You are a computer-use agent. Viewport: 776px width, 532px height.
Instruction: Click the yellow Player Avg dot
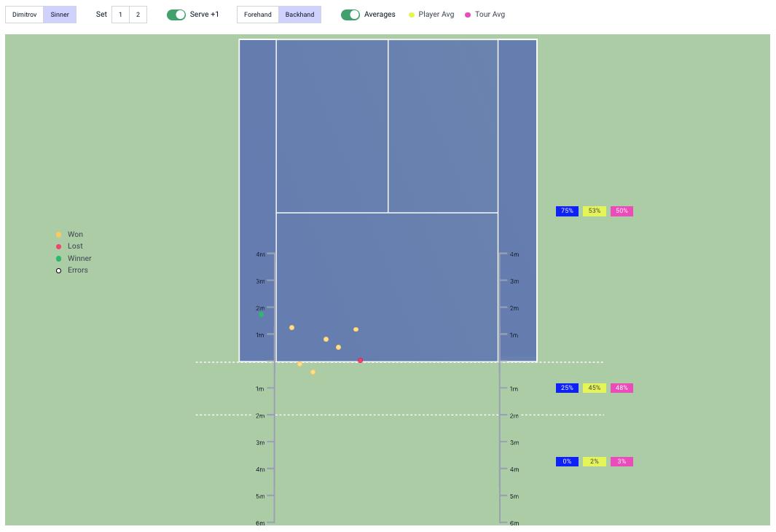click(412, 15)
